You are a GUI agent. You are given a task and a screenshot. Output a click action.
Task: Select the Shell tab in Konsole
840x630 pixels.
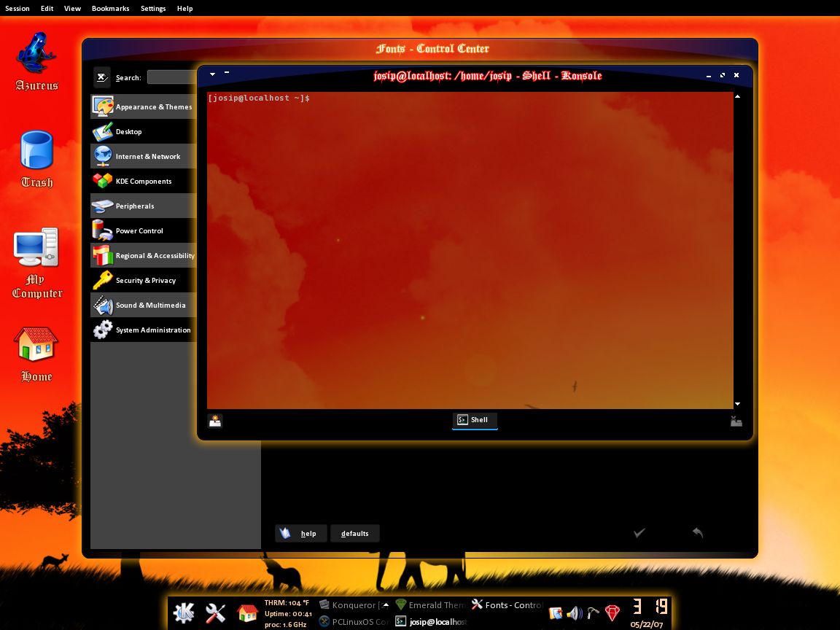click(x=475, y=420)
